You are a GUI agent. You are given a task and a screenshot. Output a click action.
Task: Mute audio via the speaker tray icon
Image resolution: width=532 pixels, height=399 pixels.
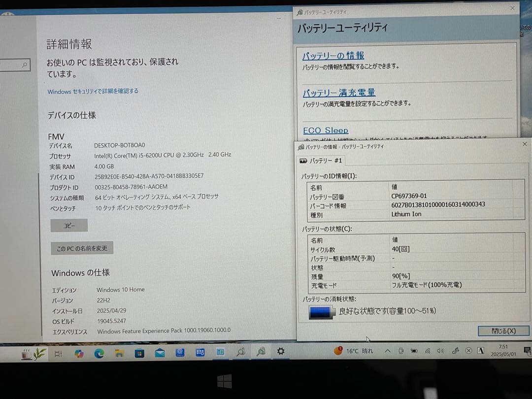point(440,352)
